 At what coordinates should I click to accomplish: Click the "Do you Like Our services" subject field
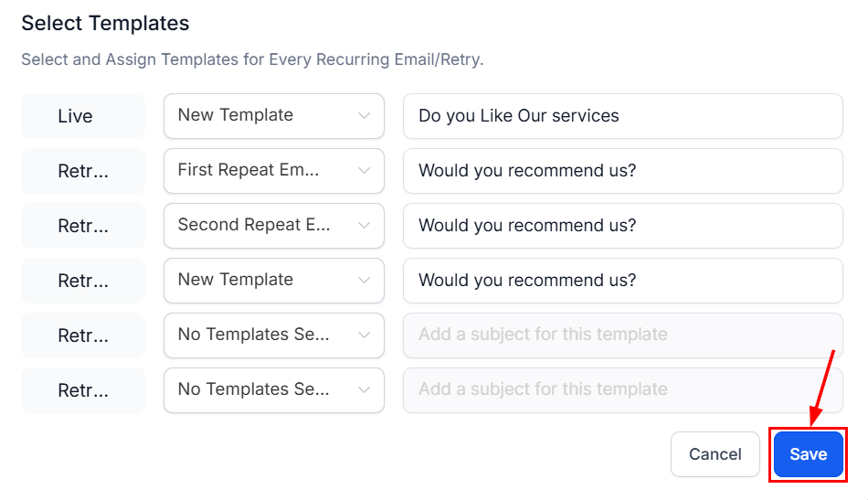tap(622, 116)
